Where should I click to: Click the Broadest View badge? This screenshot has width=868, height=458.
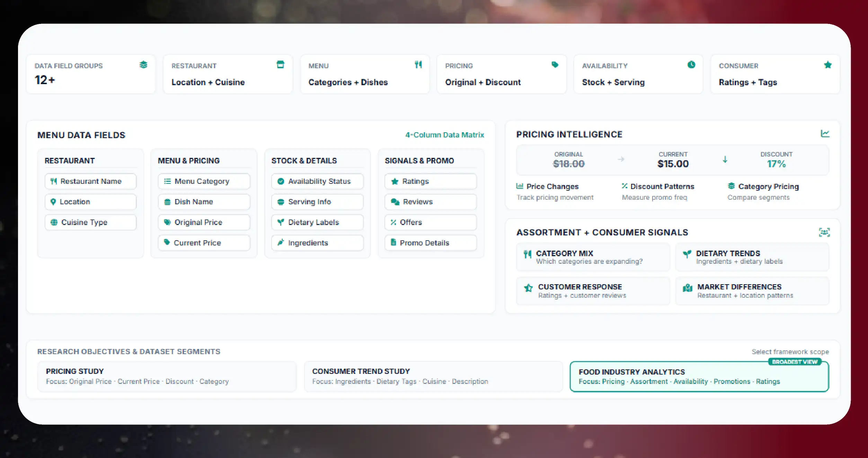pos(795,362)
